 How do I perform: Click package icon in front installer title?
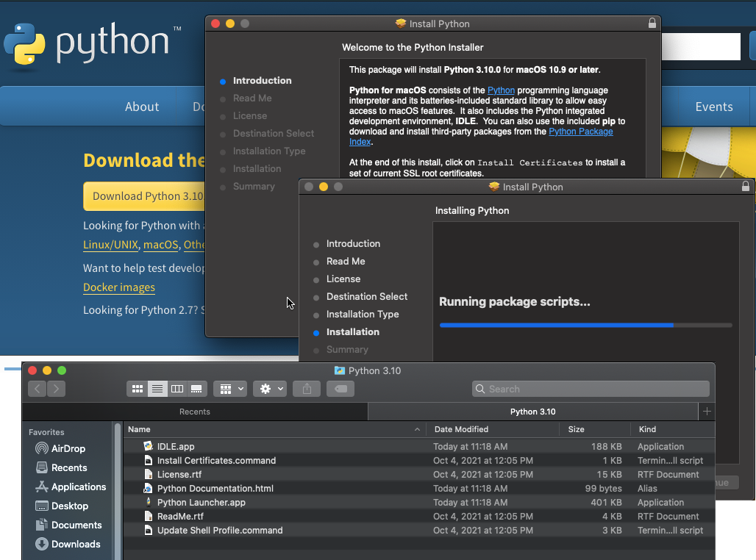click(493, 187)
